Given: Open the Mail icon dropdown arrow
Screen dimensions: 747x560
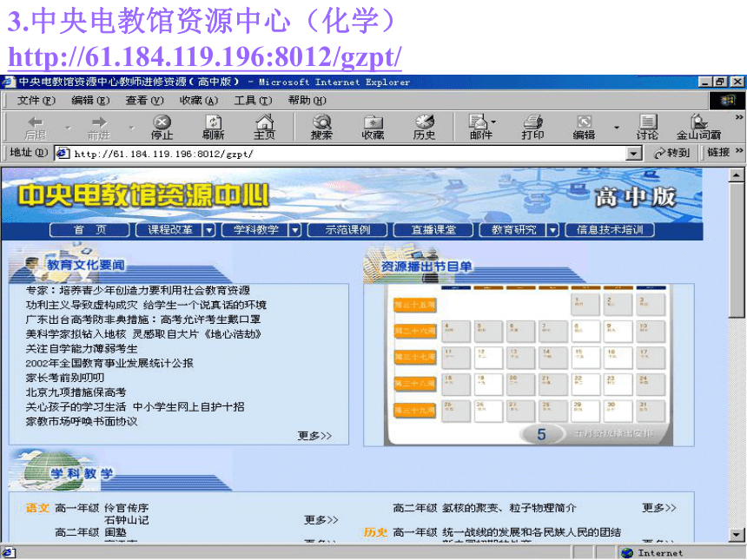Looking at the screenshot, I should (493, 122).
